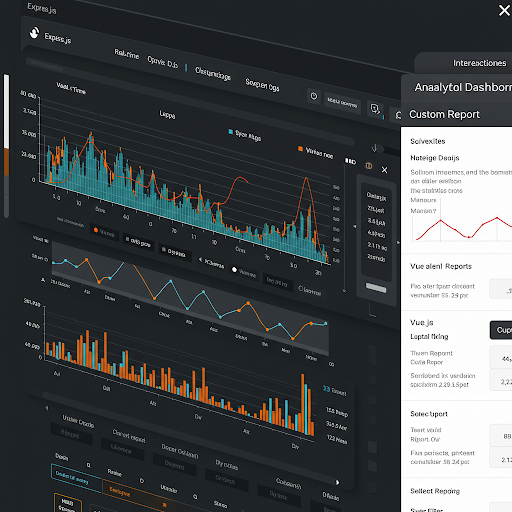This screenshot has width=512, height=512.
Task: Click the right arrow beside the values panel
Action: click(398, 242)
